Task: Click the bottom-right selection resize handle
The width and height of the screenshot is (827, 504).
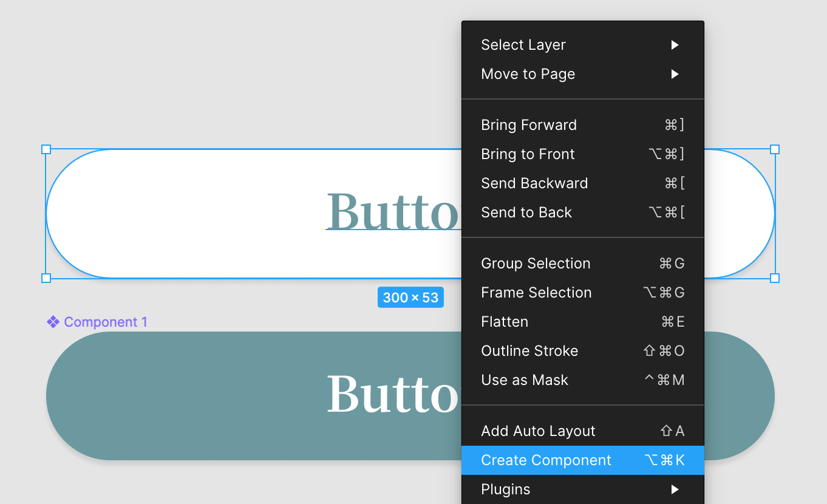Action: [775, 278]
